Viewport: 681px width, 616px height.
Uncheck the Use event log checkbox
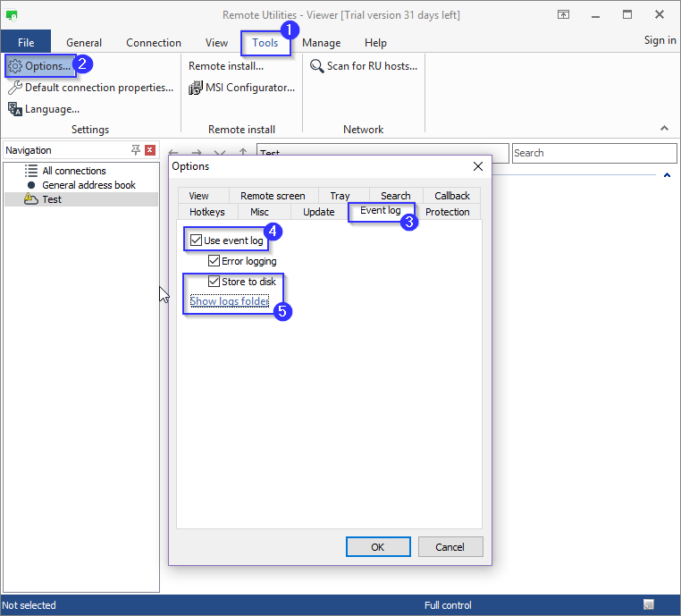click(x=197, y=240)
